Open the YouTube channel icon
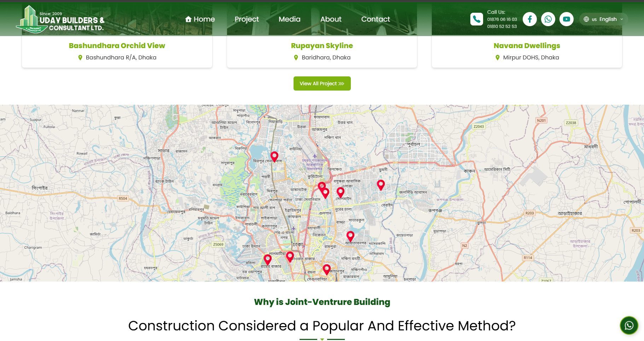The width and height of the screenshot is (644, 341). tap(566, 19)
